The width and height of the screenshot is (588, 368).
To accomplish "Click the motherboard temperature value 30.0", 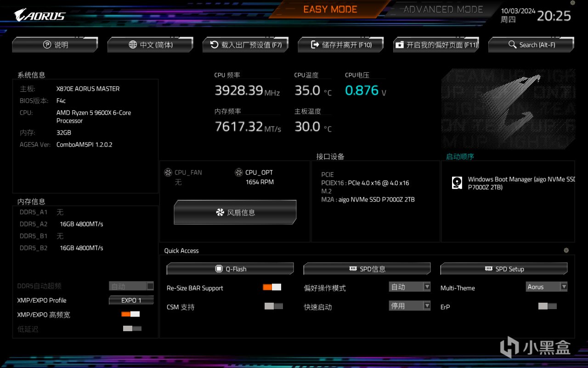I will (x=307, y=126).
